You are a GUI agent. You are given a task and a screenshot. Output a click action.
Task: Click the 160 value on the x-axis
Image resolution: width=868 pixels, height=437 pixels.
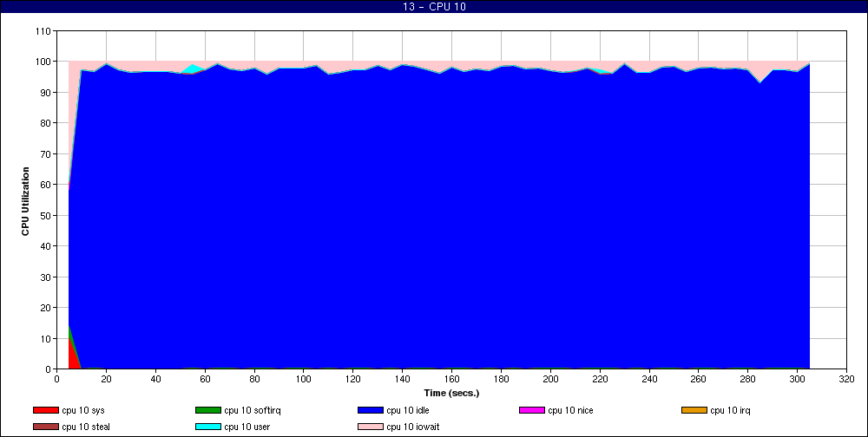click(x=451, y=379)
